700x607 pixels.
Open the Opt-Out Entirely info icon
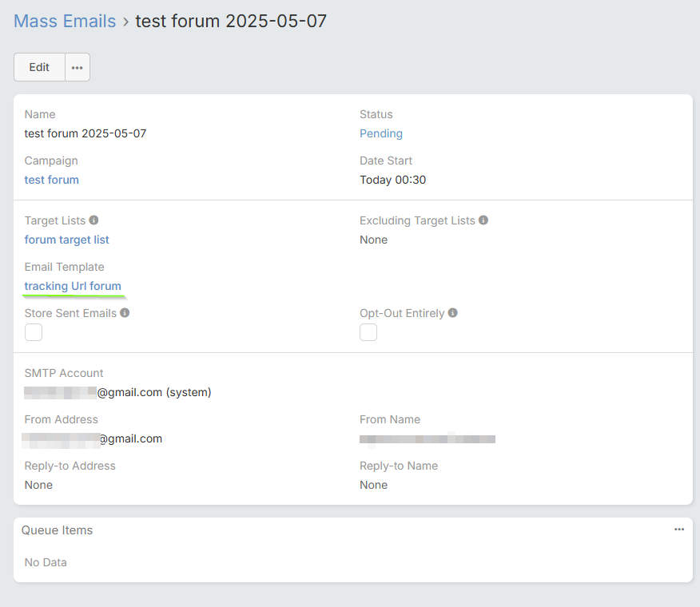coord(453,313)
